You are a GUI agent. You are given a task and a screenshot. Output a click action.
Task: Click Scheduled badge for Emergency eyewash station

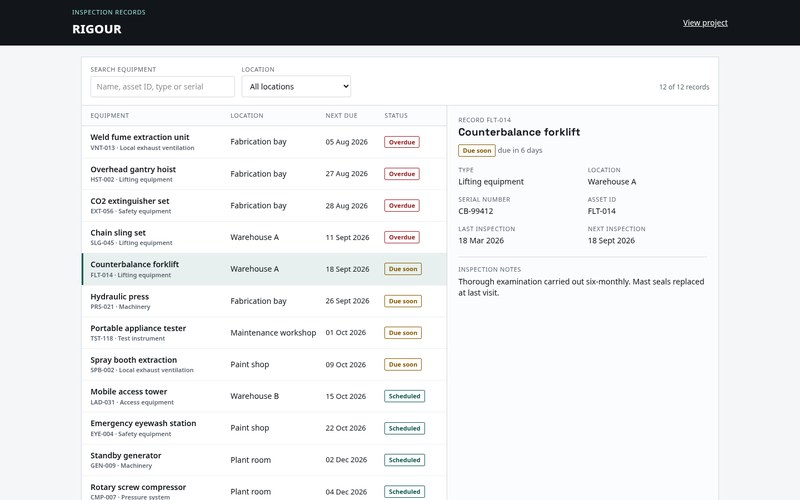pos(405,428)
